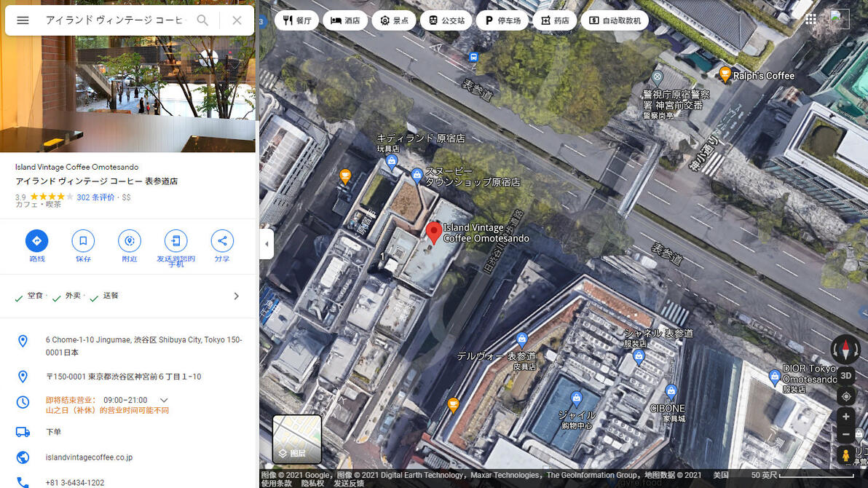
Task: Toggle the 50 英尺 map scale units
Action: click(x=802, y=476)
